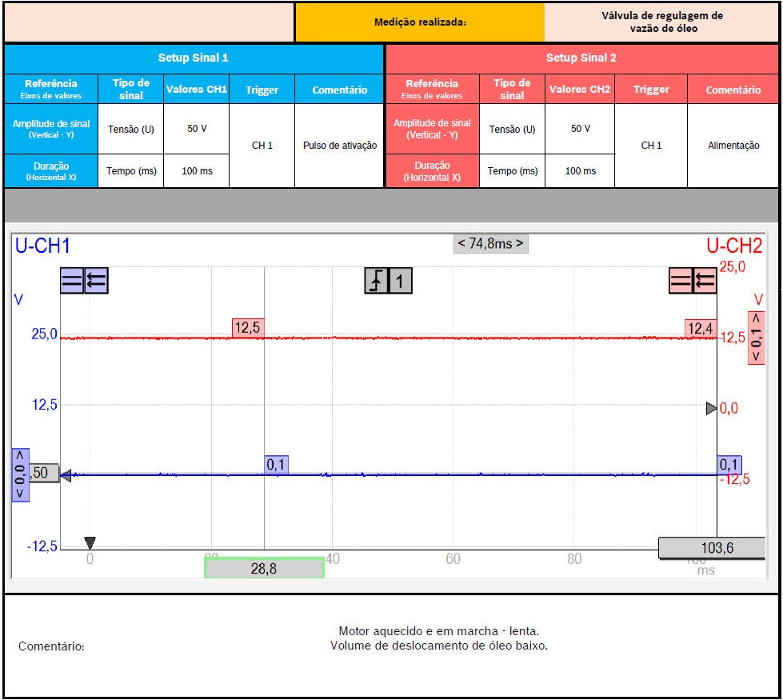
Task: Click the trigger position triangle at 0 ms
Action: tap(90, 542)
